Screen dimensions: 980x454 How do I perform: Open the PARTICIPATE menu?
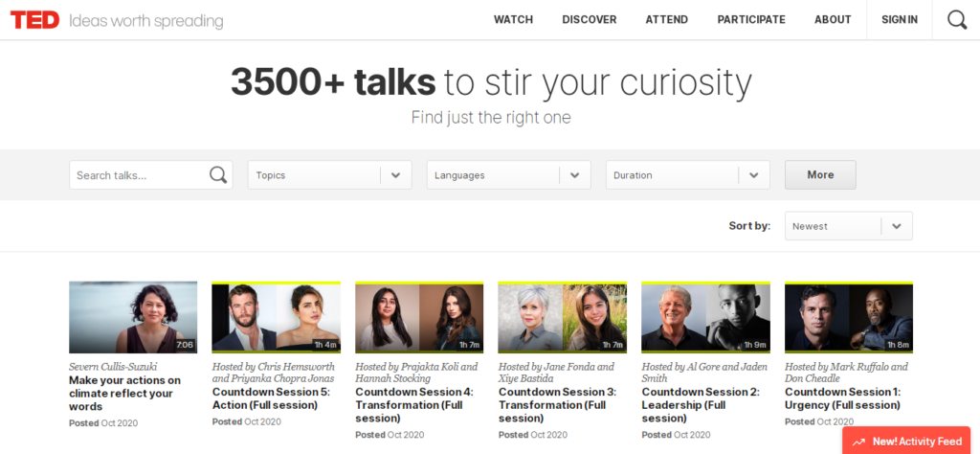point(751,19)
